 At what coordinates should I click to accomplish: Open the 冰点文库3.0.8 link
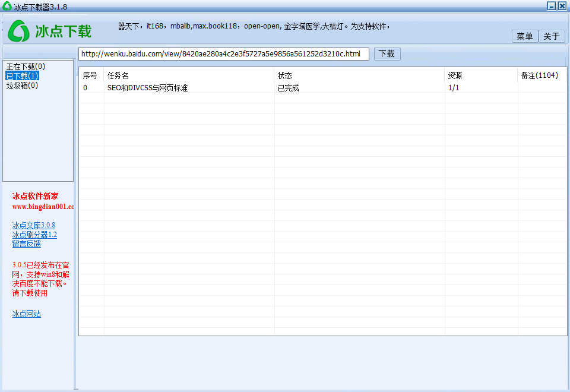coord(33,225)
